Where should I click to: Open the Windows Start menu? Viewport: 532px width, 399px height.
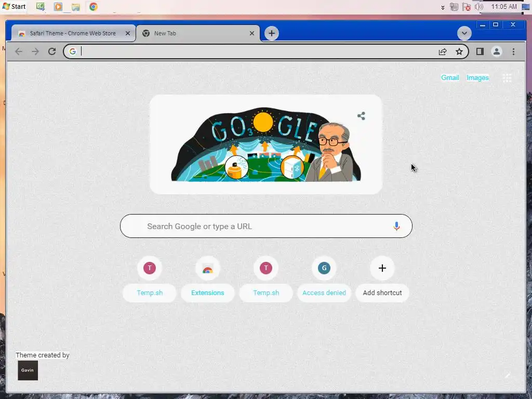point(14,6)
